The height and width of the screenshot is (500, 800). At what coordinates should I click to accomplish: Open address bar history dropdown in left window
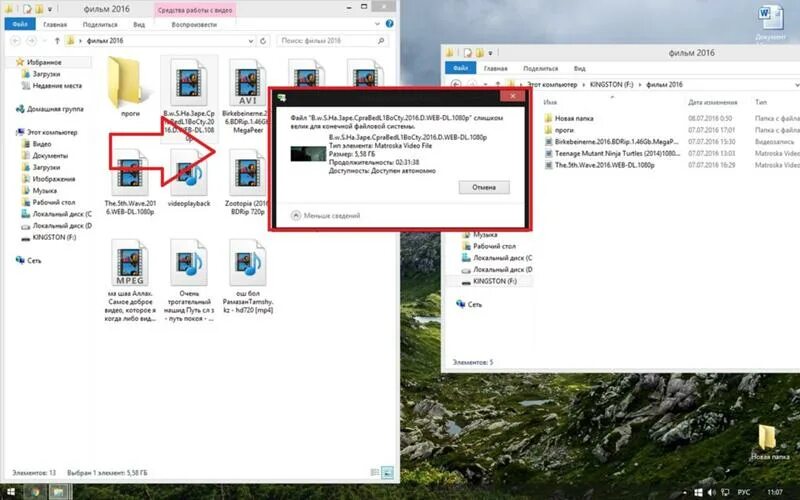tap(251, 41)
